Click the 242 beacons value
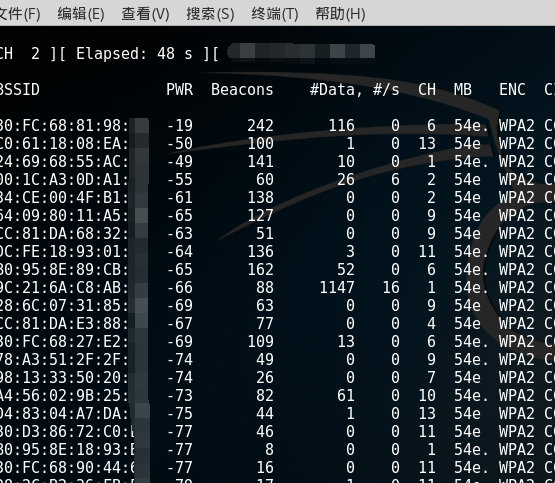 260,126
